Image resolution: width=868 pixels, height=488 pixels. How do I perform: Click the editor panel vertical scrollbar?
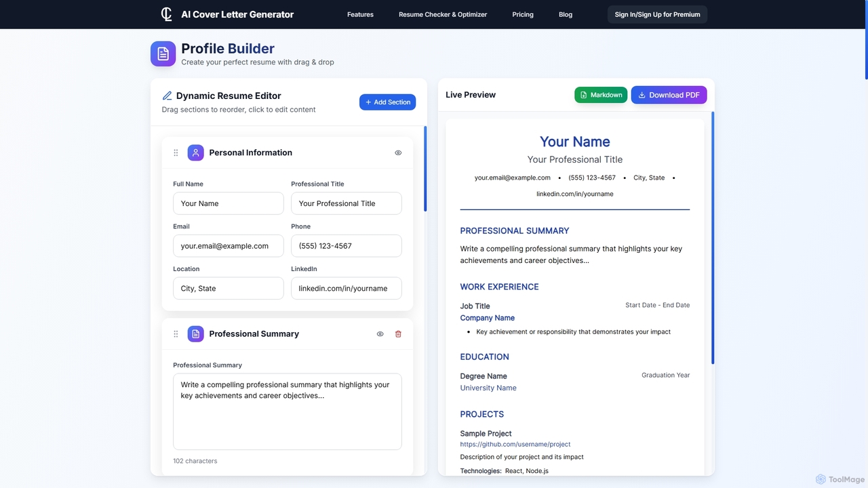point(425,169)
